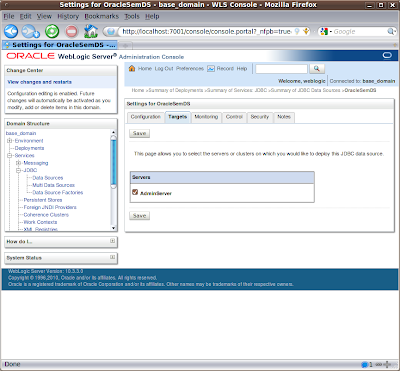Select the Settings for OracleSemDS browser tab
400x371 pixels.
coord(60,45)
